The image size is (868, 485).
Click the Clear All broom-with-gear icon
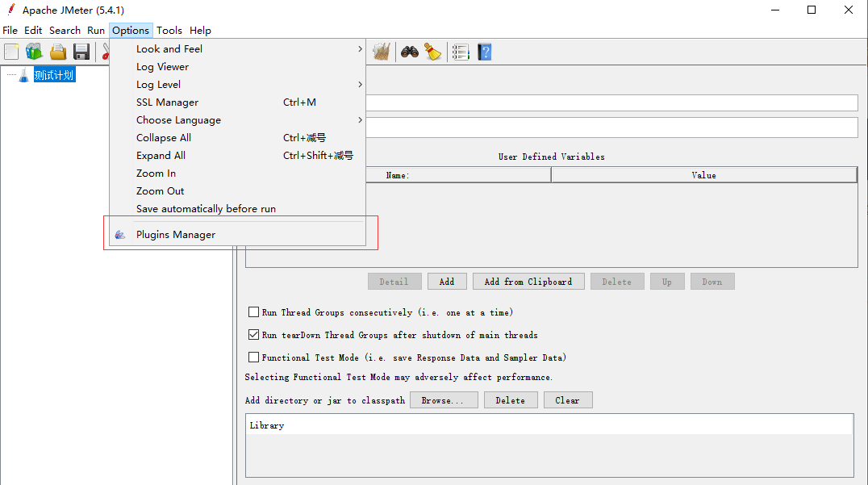click(382, 52)
